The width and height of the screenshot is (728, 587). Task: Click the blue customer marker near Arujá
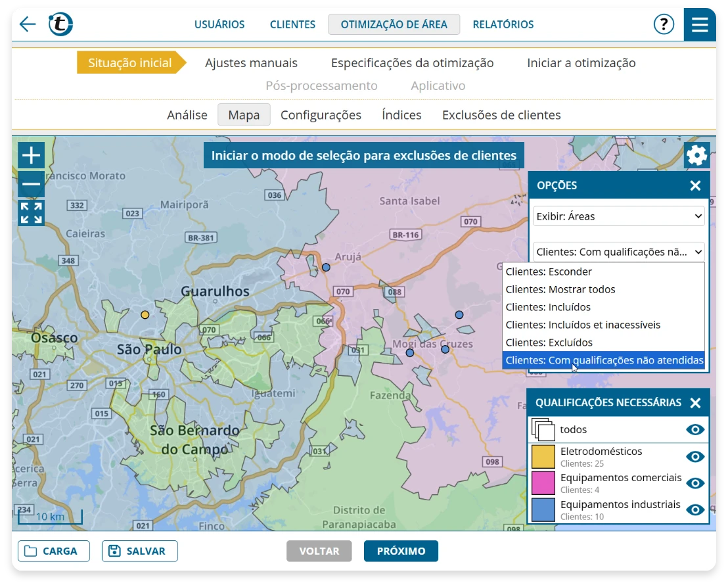pyautogui.click(x=326, y=268)
